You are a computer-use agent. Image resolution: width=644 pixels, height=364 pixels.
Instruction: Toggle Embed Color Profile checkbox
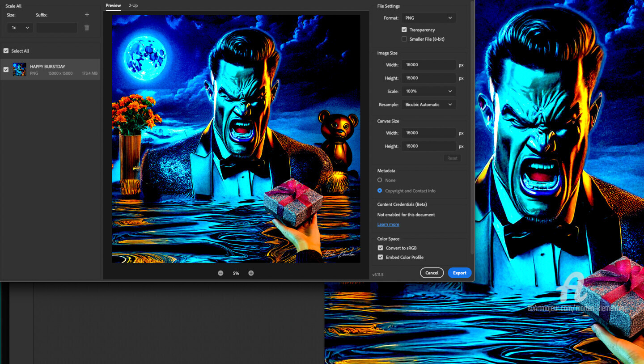[x=380, y=257]
